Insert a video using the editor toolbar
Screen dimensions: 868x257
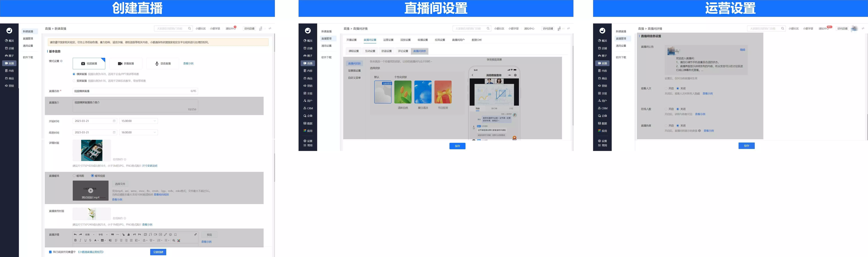[x=155, y=234]
